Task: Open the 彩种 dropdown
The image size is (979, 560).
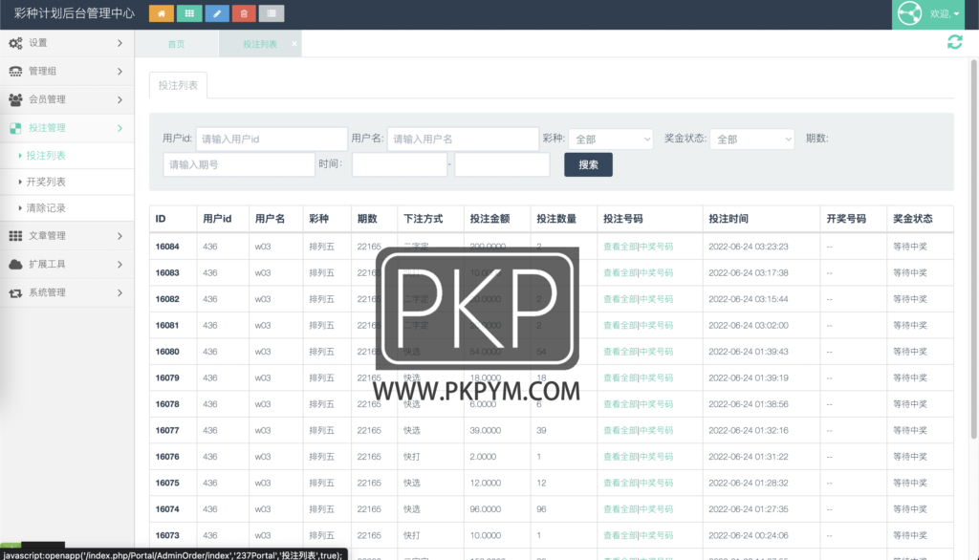Action: click(x=611, y=140)
